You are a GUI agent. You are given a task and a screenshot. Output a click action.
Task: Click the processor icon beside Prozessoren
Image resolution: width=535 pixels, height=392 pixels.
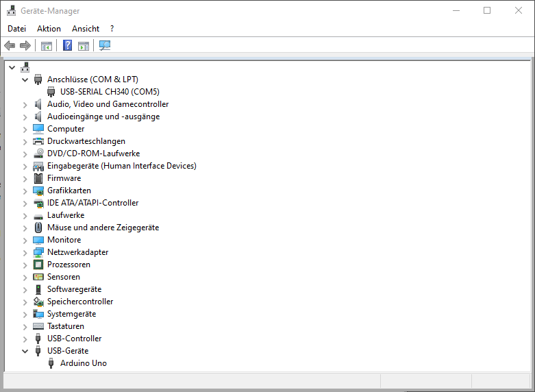(38, 265)
